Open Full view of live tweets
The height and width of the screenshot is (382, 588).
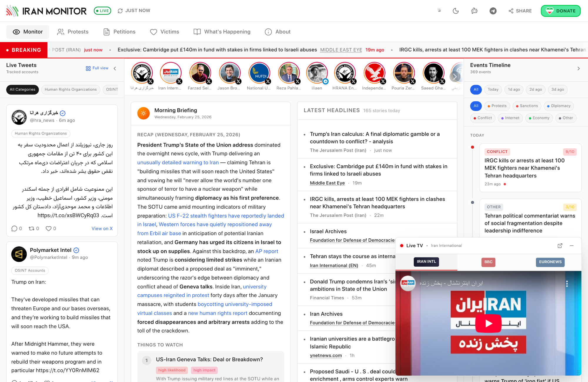(97, 68)
